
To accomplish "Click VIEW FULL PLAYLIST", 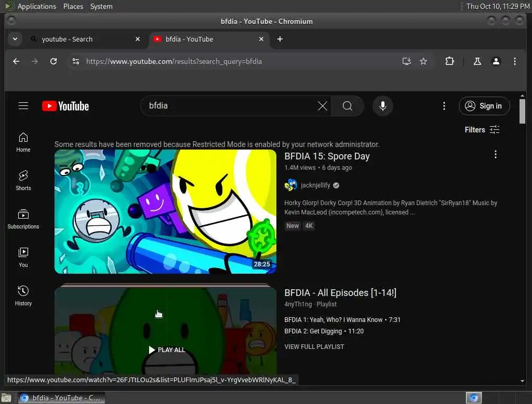I will click(x=314, y=347).
